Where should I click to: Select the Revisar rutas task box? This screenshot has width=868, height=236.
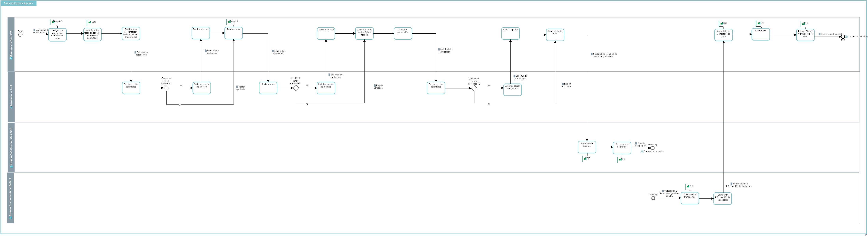point(268,88)
